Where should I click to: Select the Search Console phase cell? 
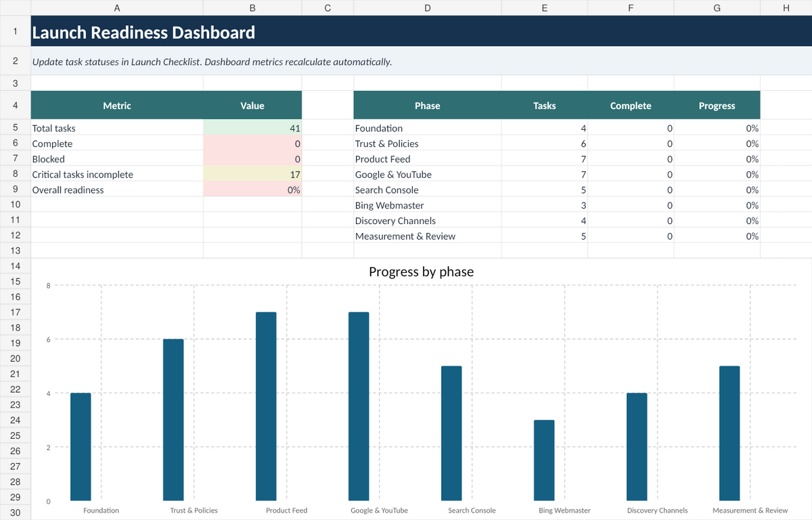tap(428, 190)
